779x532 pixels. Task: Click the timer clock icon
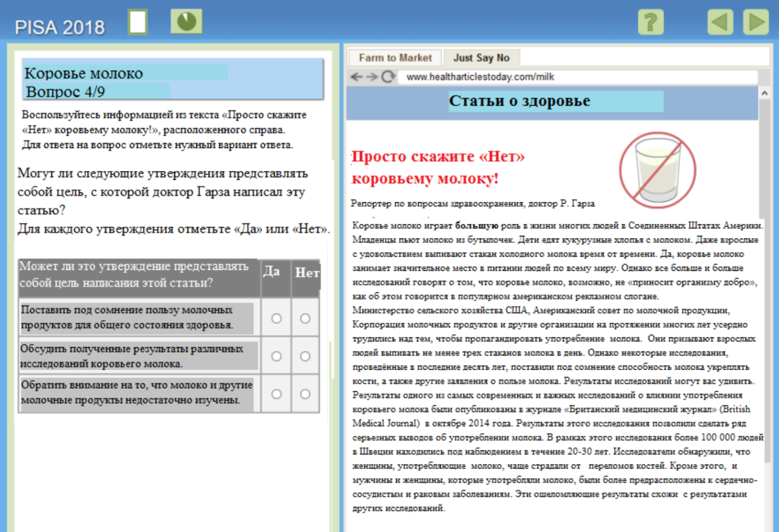pos(186,22)
